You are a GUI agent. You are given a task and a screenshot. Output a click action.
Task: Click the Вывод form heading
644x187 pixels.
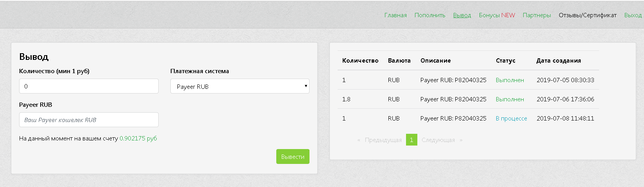pos(34,57)
